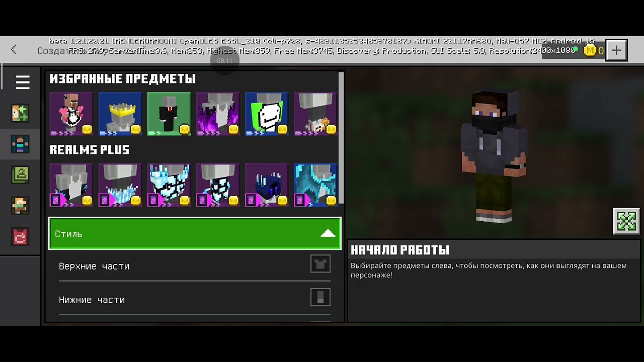Click the item list vertical scrollbar
The width and height of the screenshot is (644, 362).
[341, 138]
